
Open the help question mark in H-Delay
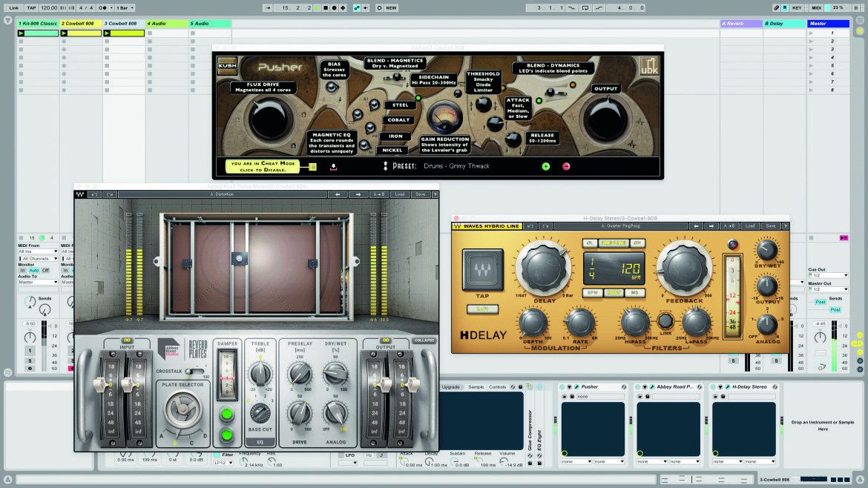coord(785,226)
